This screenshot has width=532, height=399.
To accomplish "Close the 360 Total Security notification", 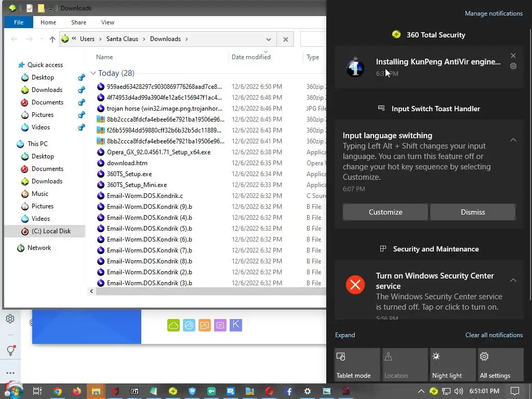I will (x=513, y=56).
